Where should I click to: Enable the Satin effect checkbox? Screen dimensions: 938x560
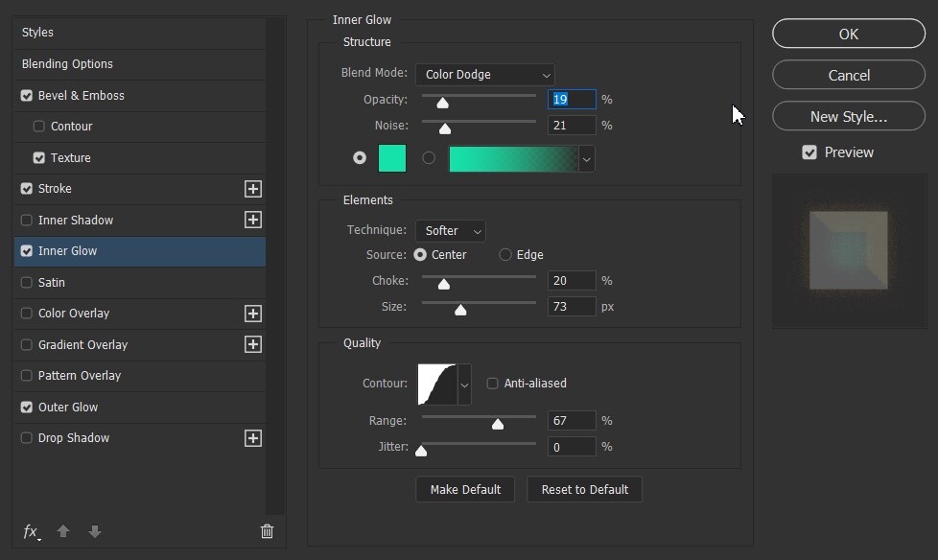point(26,282)
